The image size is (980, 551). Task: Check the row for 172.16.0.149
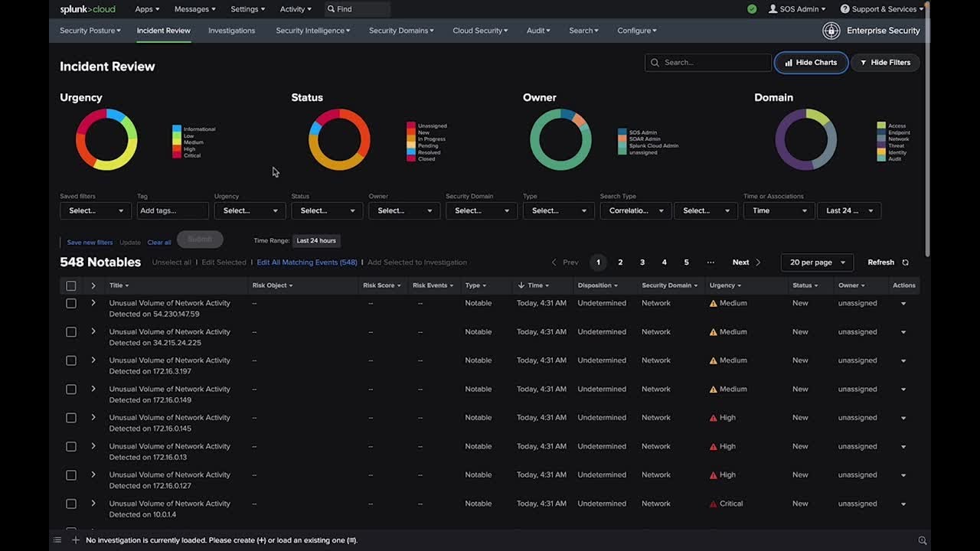pyautogui.click(x=71, y=390)
